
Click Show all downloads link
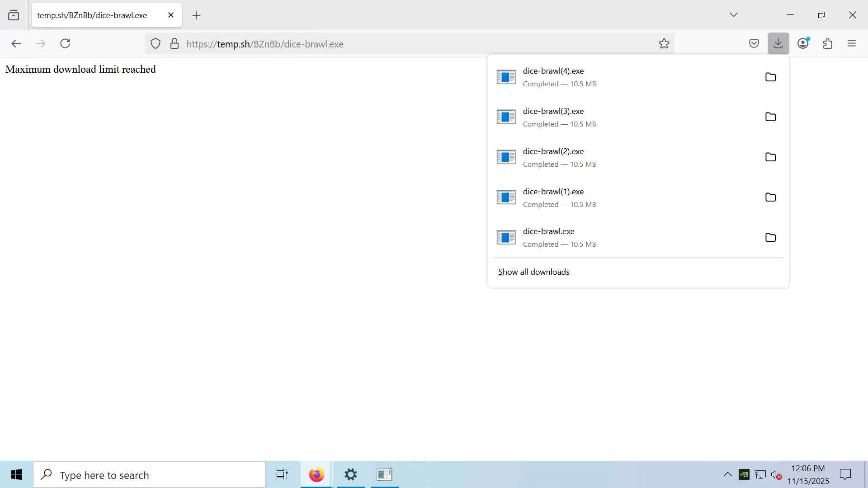tap(533, 272)
